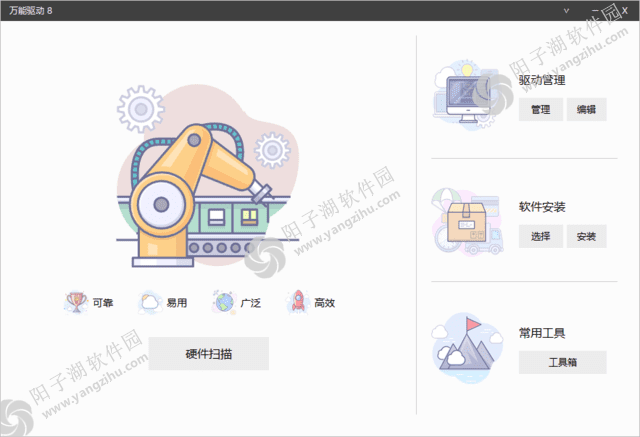Click the 安装 button under 软件安装
The image size is (640, 437).
586,236
